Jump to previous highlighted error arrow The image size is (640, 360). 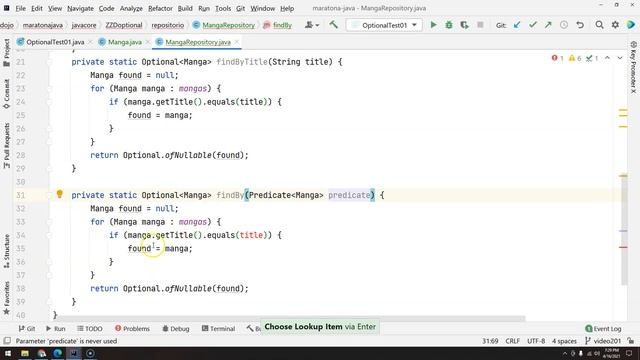click(x=607, y=58)
